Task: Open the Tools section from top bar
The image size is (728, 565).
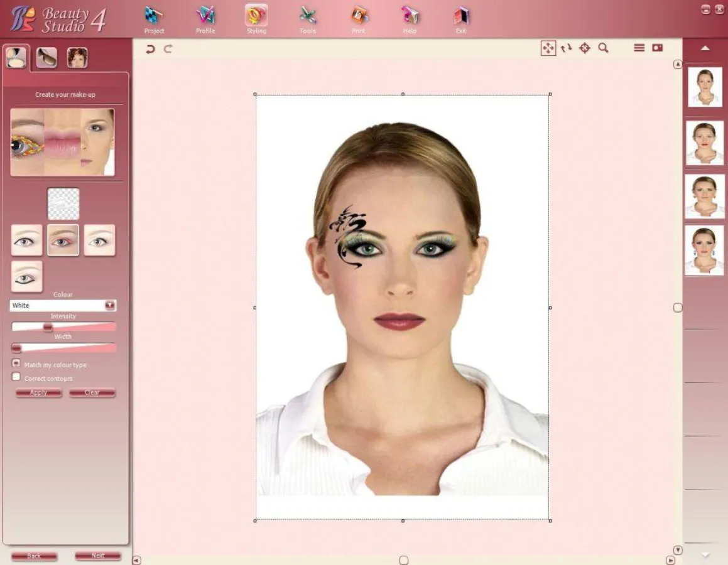Action: [x=307, y=19]
